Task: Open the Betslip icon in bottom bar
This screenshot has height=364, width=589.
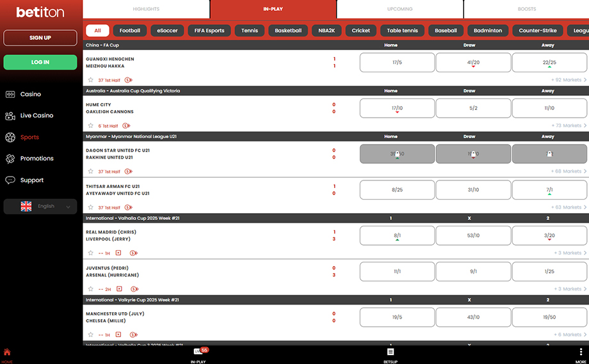Action: tap(391, 352)
